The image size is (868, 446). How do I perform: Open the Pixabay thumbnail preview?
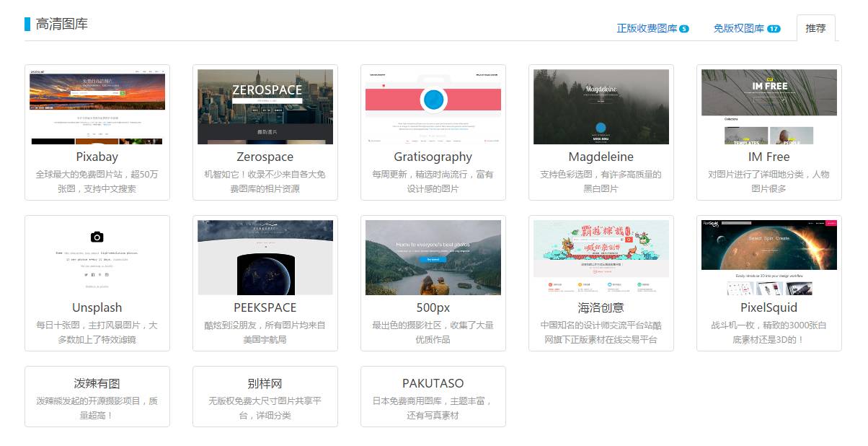click(97, 107)
